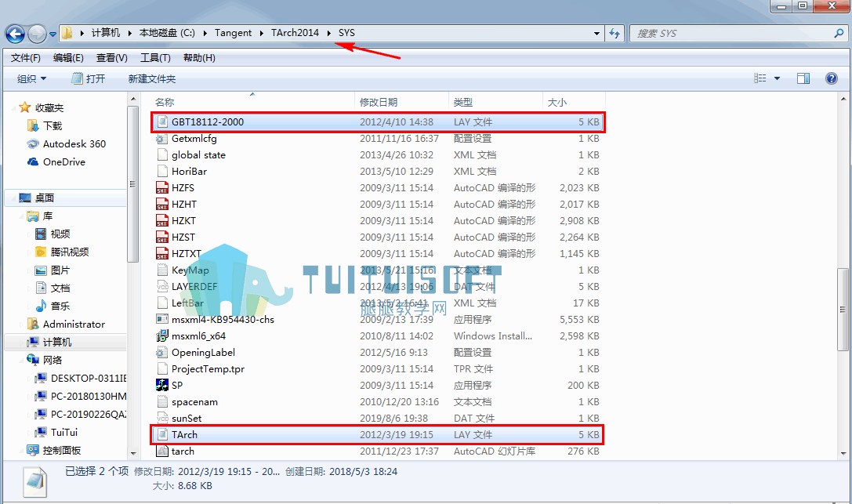Screen dimensions: 852x504
Task: Open the Help question mark icon
Action: click(832, 78)
